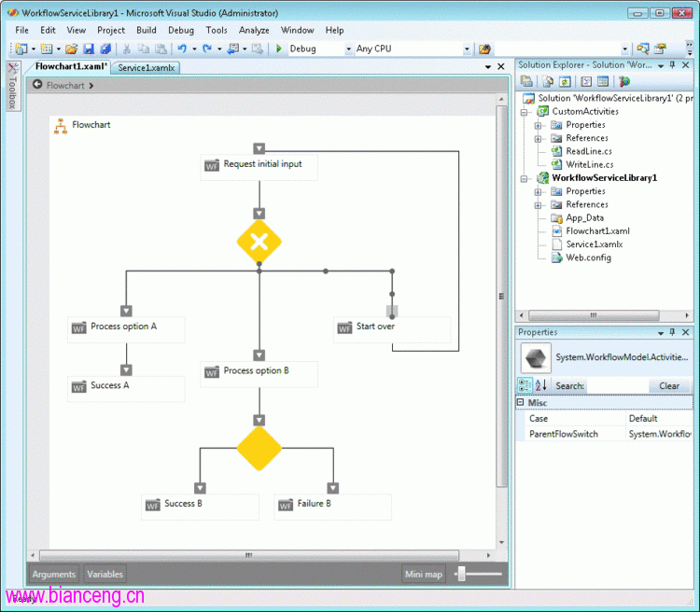
Task: Open the Analyze menu
Action: pyautogui.click(x=254, y=30)
